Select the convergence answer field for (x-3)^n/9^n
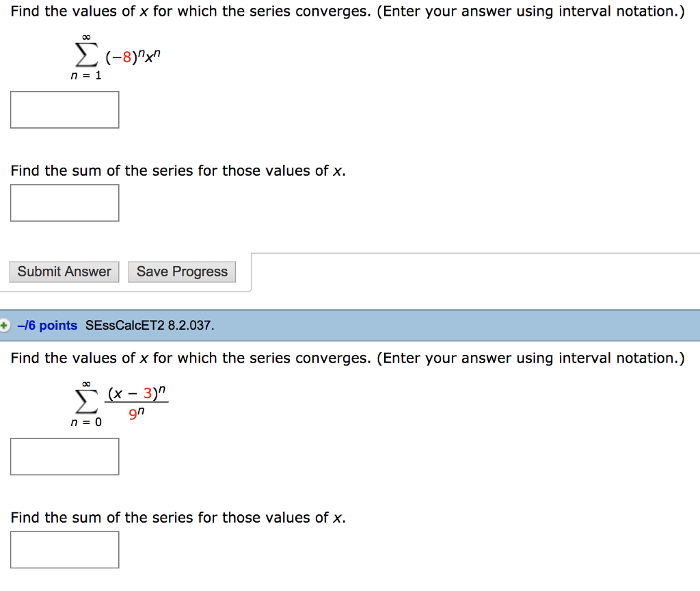 tap(64, 456)
